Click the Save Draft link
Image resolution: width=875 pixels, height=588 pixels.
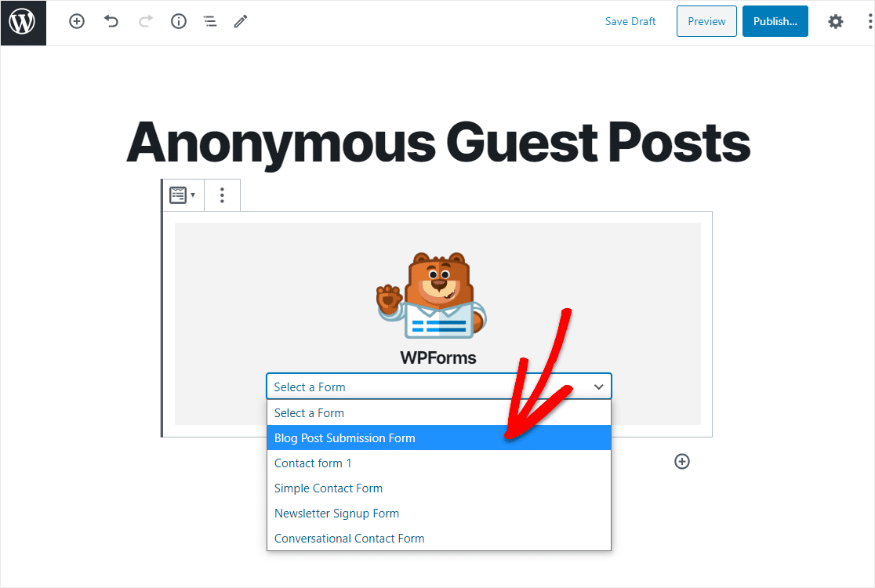[630, 22]
